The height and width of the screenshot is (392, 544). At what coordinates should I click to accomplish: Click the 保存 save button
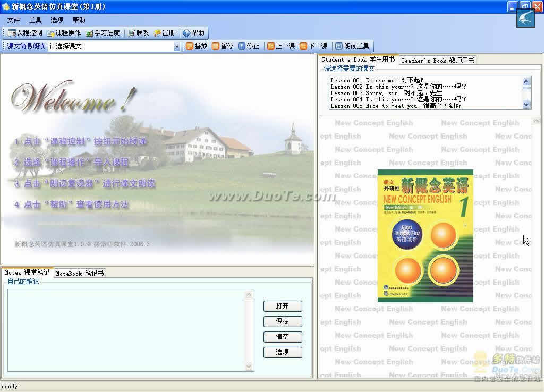tap(283, 321)
